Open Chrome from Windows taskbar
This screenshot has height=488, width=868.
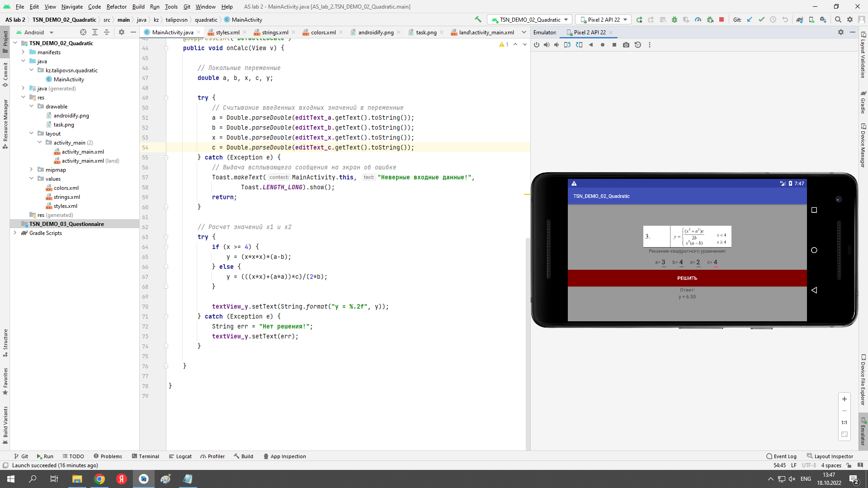[99, 479]
